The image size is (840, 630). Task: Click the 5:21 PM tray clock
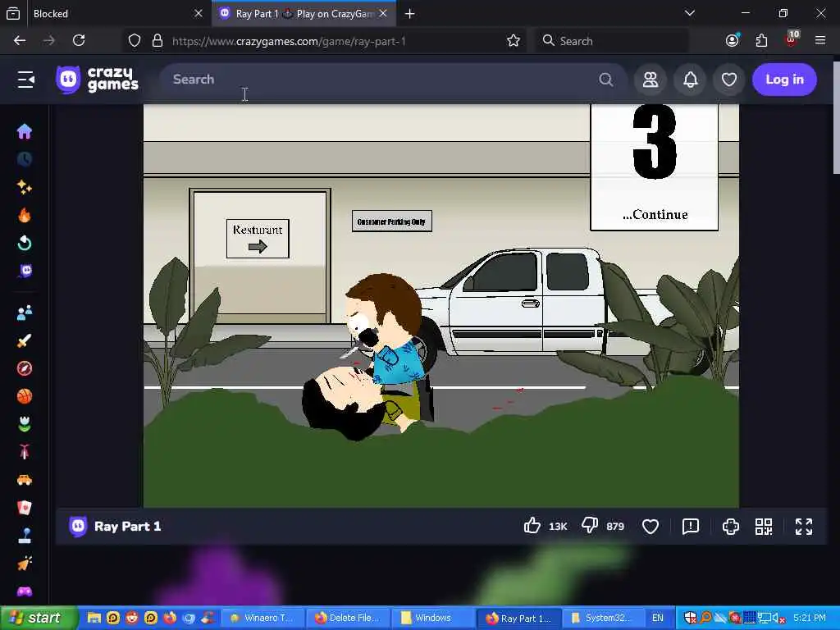tap(810, 619)
